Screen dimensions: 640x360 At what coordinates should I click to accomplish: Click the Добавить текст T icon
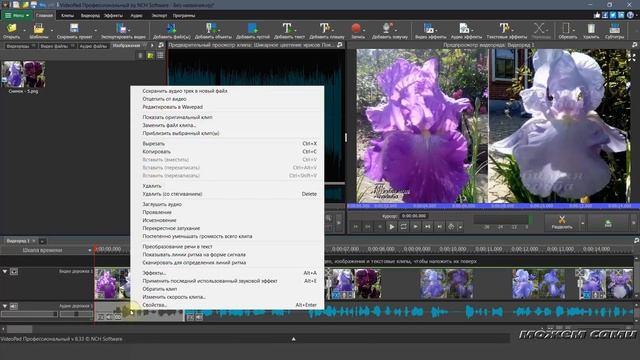(x=287, y=28)
